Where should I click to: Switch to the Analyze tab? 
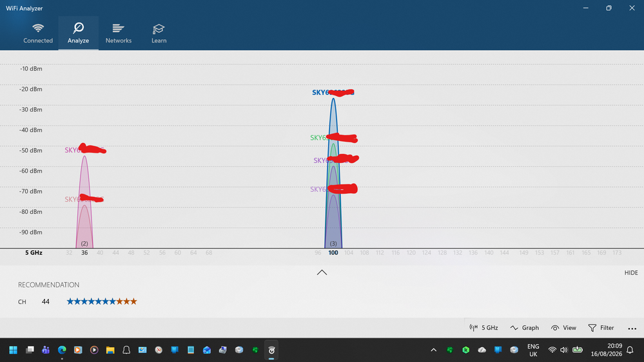(78, 33)
